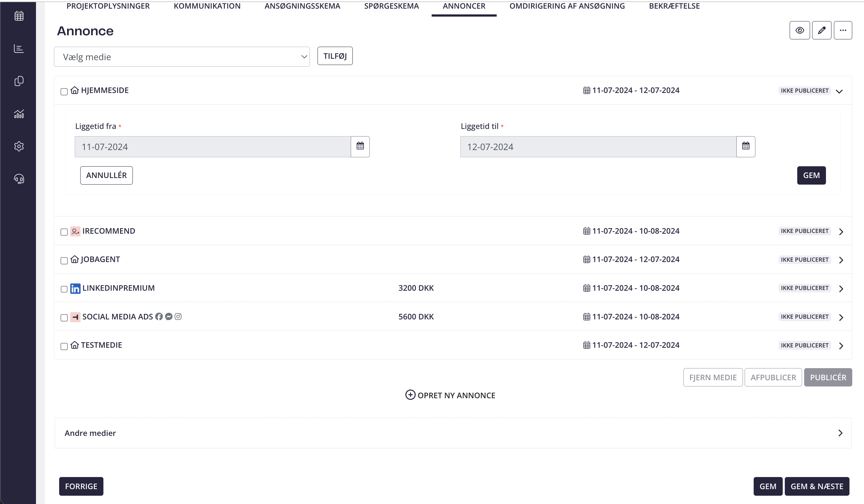864x504 pixels.
Task: Click Messenger icon in Social Media Ads row
Action: (x=169, y=317)
